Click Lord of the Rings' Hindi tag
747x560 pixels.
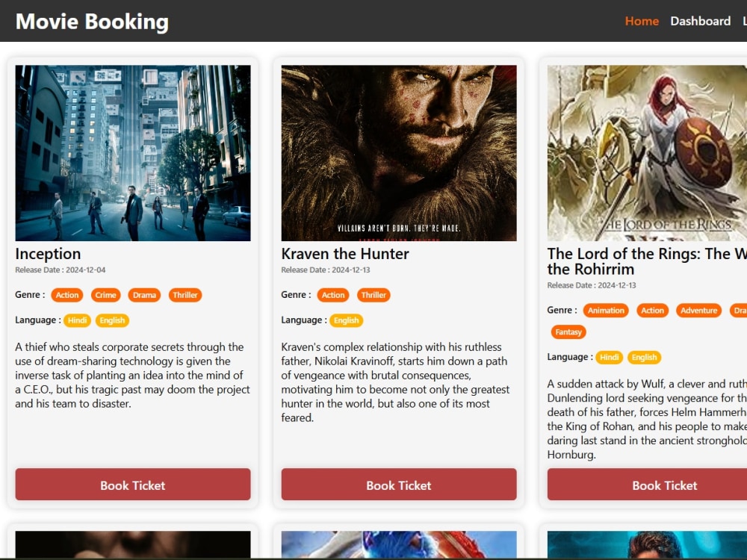coord(610,357)
